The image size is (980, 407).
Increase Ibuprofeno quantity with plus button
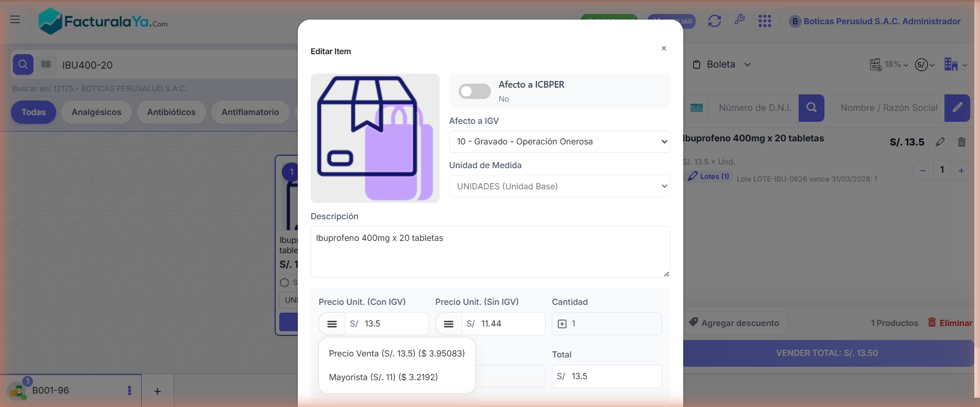click(961, 170)
